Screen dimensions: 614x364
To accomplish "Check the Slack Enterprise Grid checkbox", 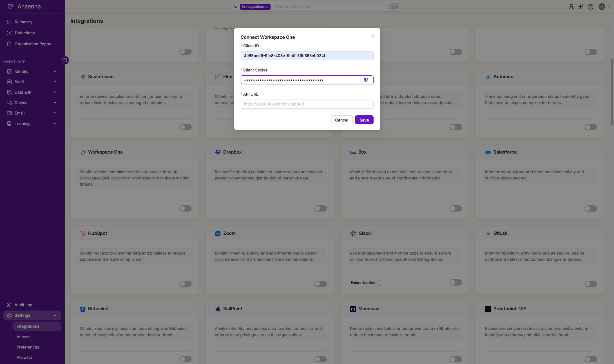I will (x=379, y=282).
